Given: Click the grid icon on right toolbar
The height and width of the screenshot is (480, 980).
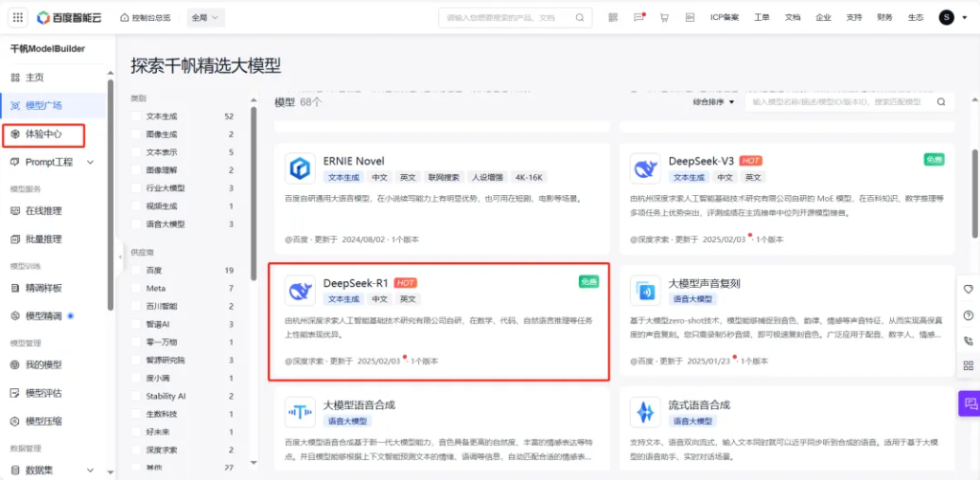Looking at the screenshot, I should 969,366.
